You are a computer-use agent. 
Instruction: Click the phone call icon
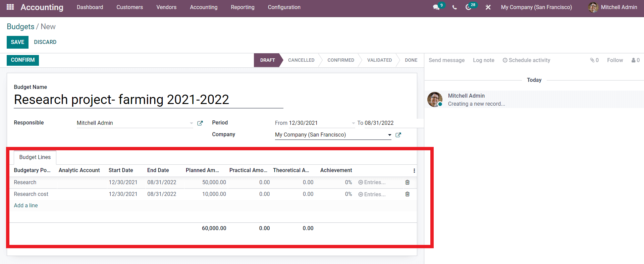pos(454,7)
